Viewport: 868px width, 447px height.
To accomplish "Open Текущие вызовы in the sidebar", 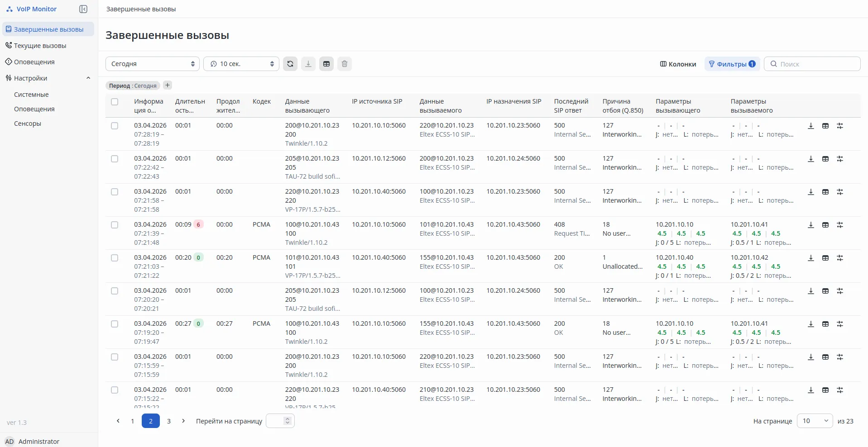I will coord(40,46).
